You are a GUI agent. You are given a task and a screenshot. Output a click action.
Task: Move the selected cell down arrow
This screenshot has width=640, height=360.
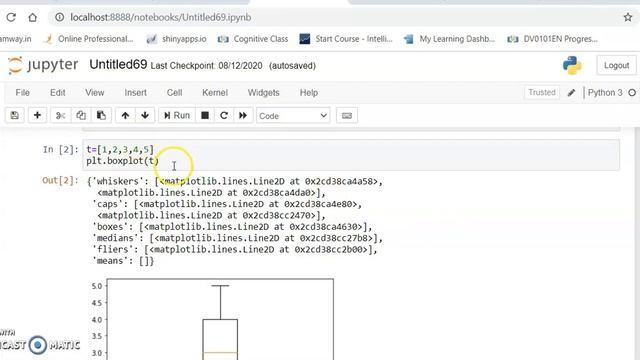pos(145,116)
